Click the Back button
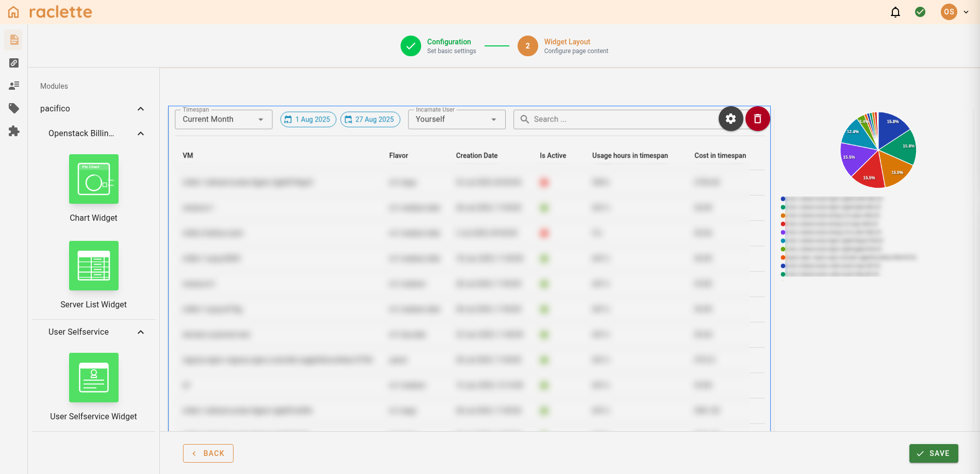The height and width of the screenshot is (474, 980). [x=208, y=453]
